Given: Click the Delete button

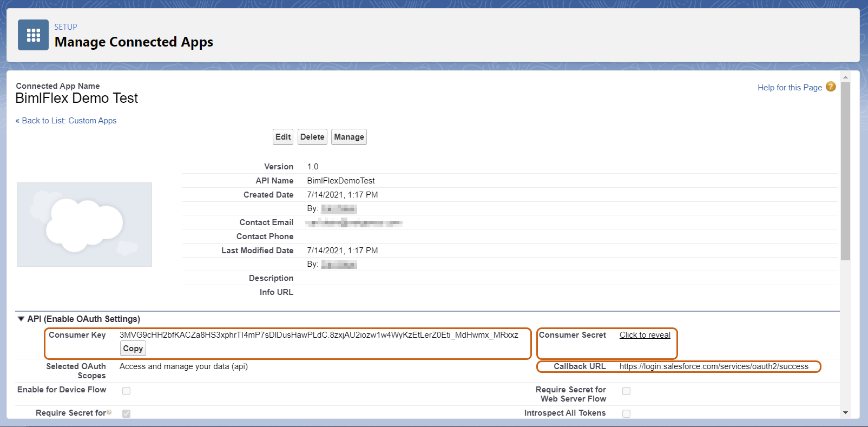Looking at the screenshot, I should click(x=312, y=137).
